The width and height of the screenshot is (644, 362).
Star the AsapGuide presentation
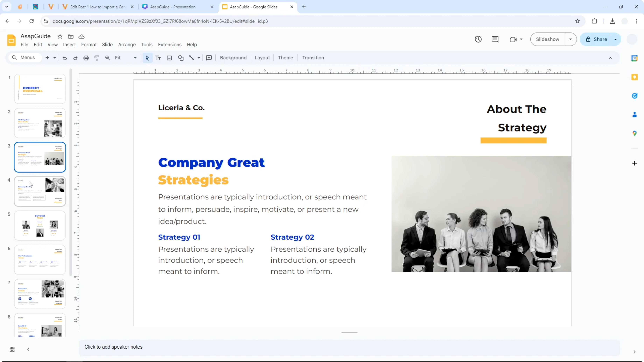(x=60, y=37)
